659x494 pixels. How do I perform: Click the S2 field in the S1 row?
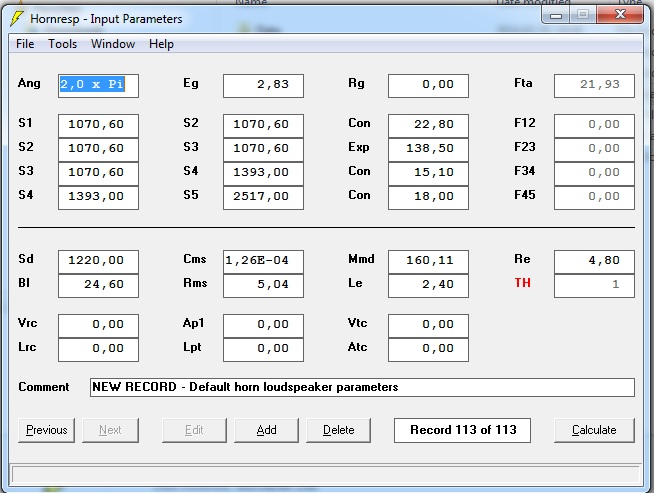264,125
